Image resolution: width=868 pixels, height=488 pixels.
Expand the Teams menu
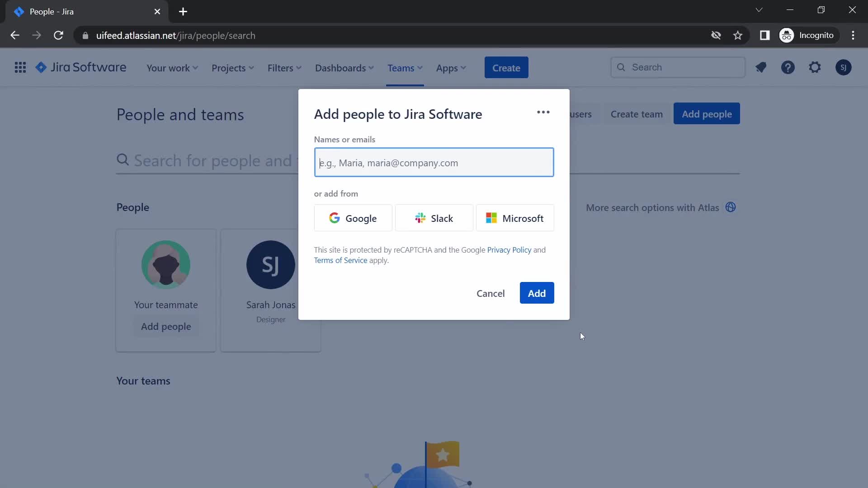point(405,68)
